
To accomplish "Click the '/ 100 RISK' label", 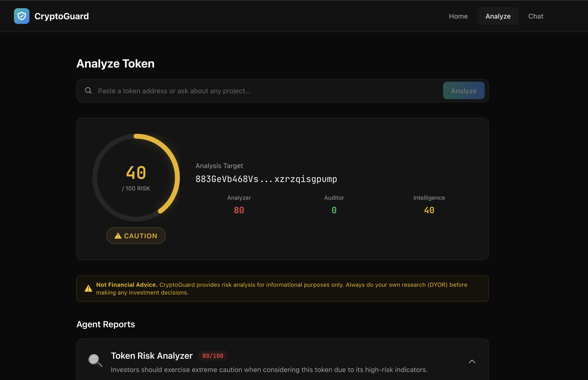I will 136,188.
